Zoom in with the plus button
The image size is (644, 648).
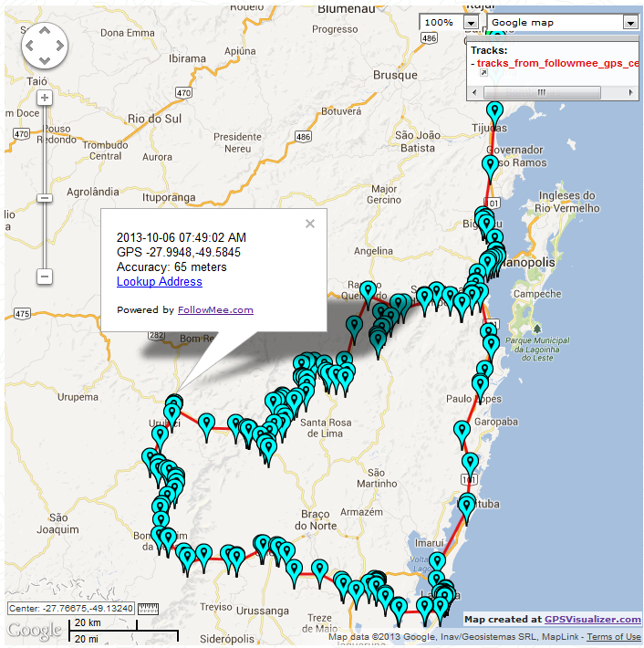(45, 98)
